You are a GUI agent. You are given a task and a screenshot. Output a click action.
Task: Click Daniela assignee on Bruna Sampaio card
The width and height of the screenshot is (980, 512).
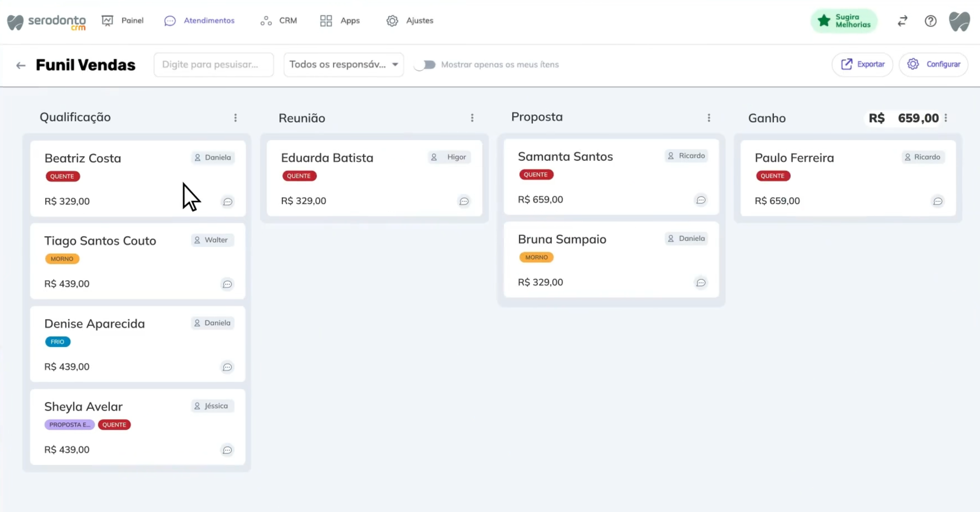coord(686,238)
